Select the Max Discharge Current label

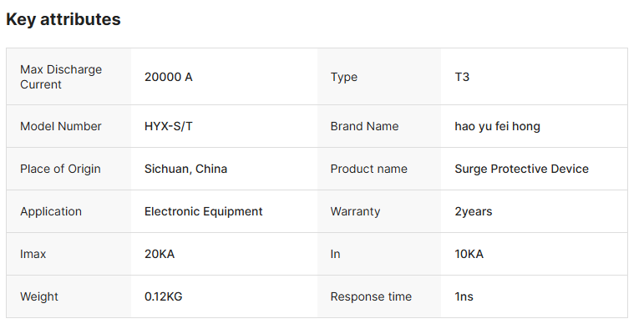61,77
